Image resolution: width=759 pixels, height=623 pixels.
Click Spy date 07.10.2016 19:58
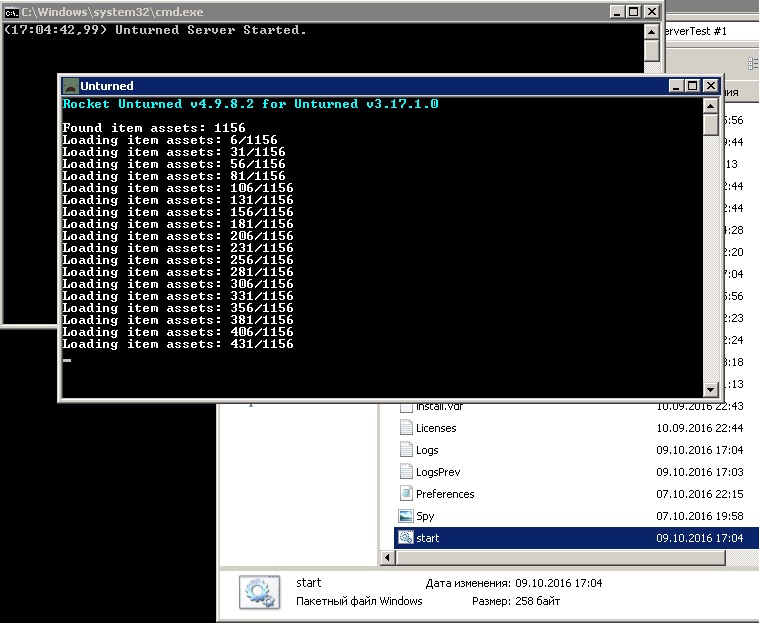[699, 516]
